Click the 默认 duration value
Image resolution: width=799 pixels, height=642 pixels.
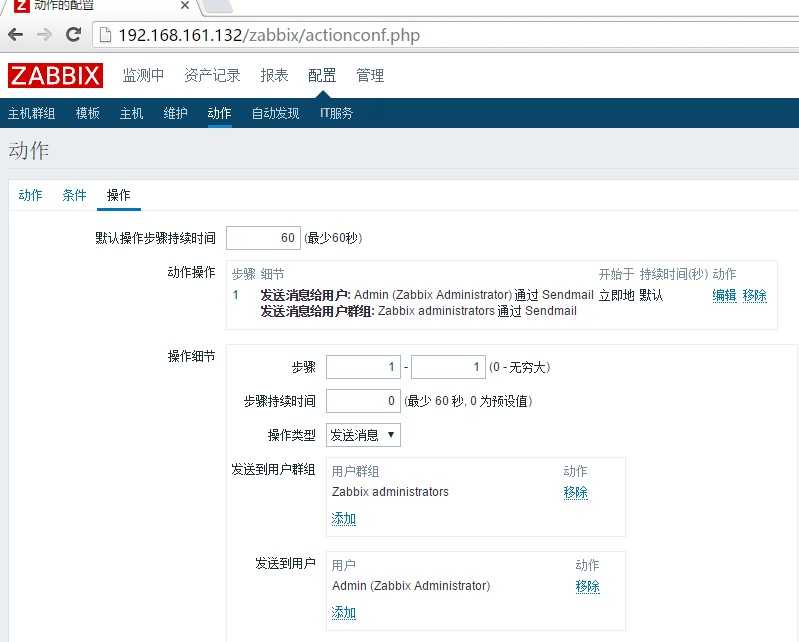(x=651, y=295)
